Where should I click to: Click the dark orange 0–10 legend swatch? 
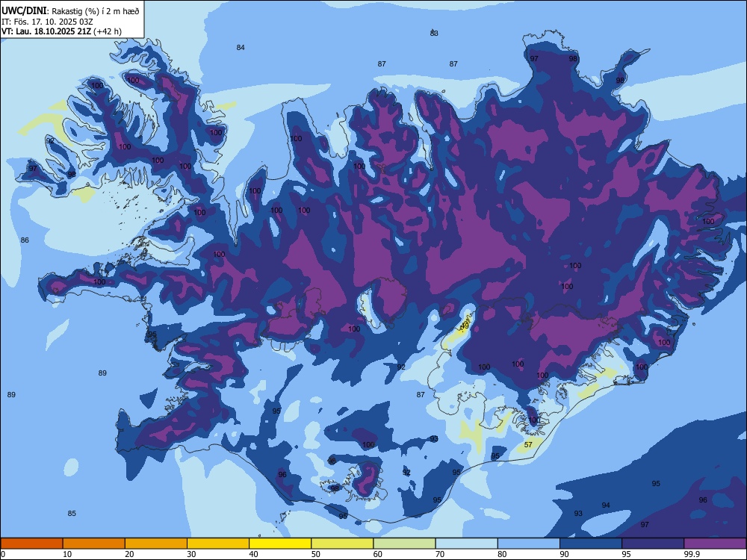(x=31, y=544)
